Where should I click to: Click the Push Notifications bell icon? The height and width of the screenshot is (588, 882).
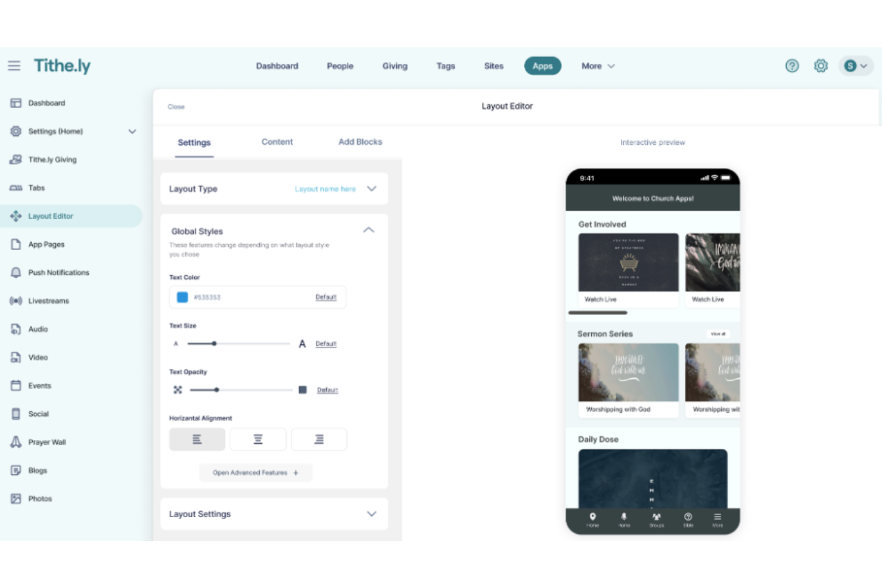pos(15,272)
